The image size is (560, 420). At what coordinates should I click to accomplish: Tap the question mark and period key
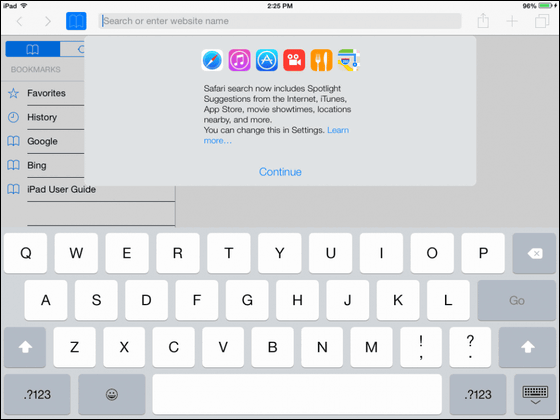[470, 347]
